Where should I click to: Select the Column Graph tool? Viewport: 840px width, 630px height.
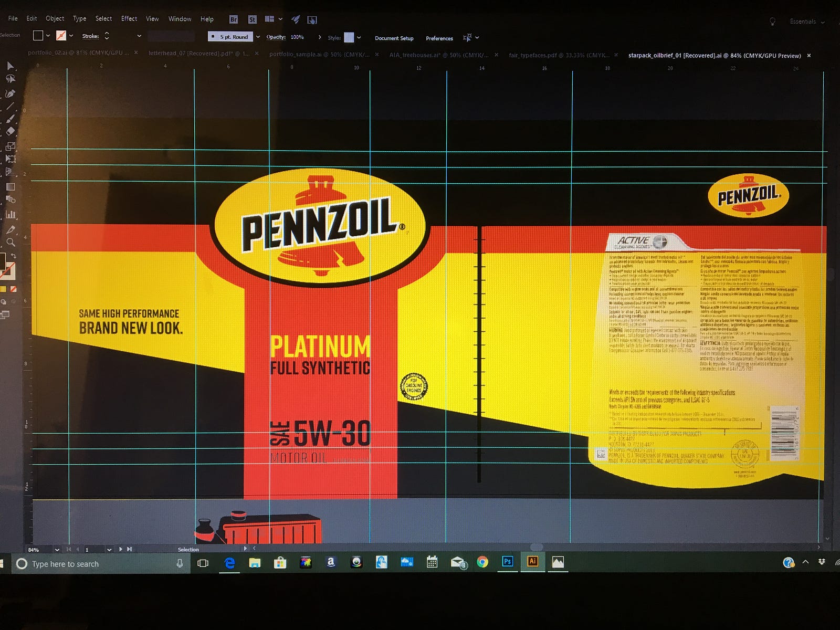tap(10, 214)
